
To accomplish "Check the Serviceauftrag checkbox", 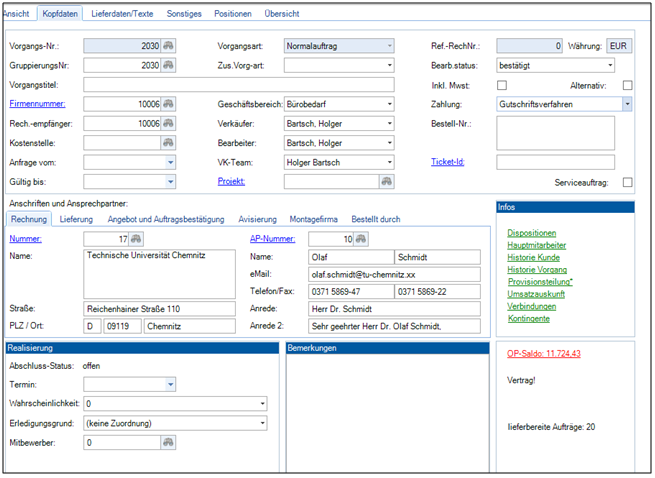I will [627, 182].
